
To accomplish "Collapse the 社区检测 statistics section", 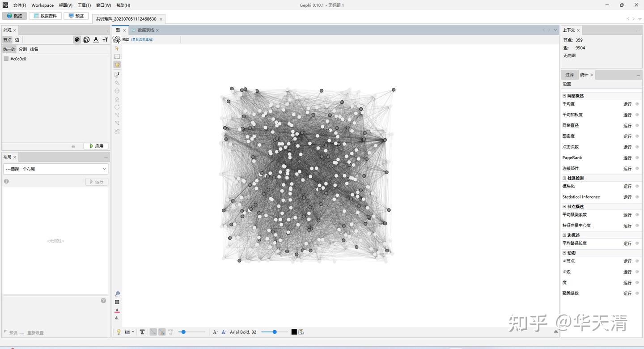I will pos(564,178).
